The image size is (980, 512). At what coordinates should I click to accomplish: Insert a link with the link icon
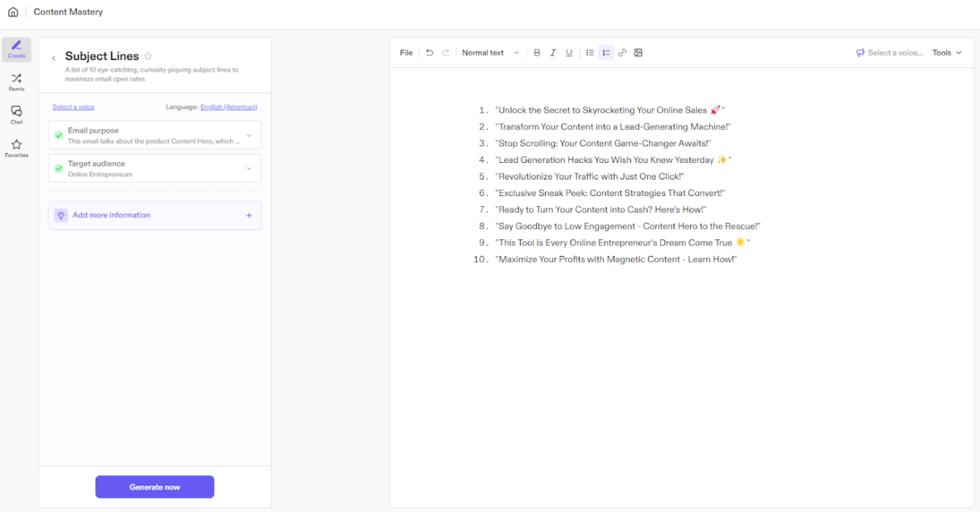(622, 52)
